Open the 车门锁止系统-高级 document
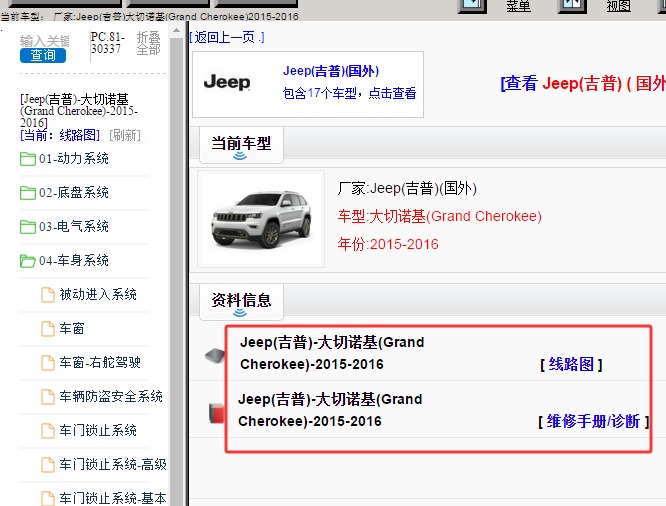The height and width of the screenshot is (506, 666). pos(113,464)
